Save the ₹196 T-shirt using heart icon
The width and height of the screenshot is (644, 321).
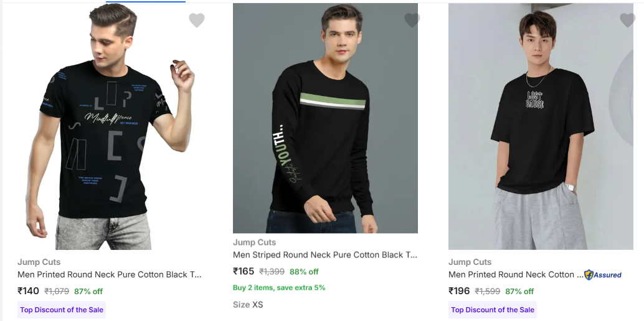628,21
